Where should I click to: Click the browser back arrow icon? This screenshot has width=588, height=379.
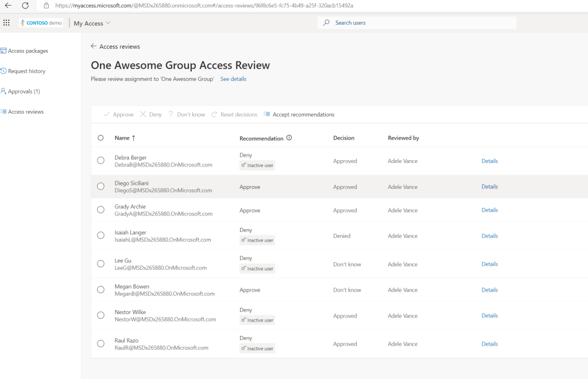(x=8, y=5)
